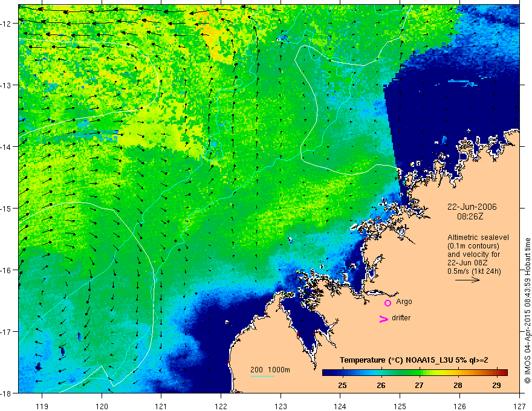The image size is (532, 411).
Task: Click the longitude axis label 119
Action: click(42, 406)
